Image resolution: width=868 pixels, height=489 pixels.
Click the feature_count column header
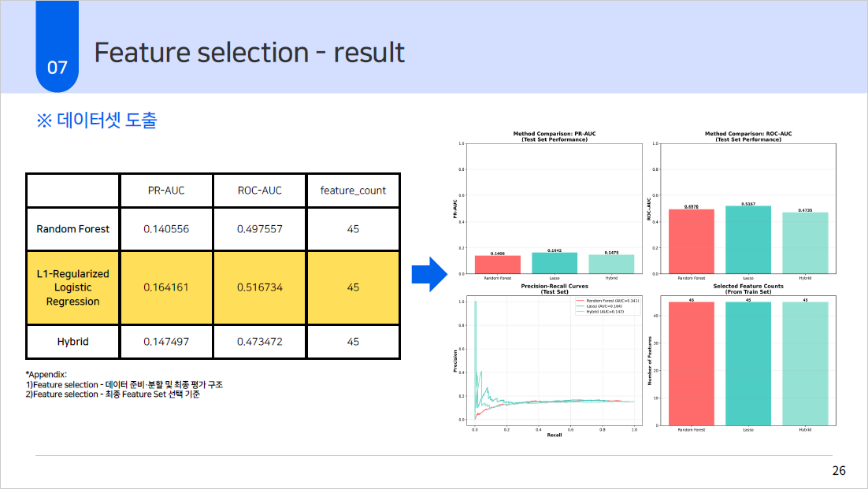point(353,190)
